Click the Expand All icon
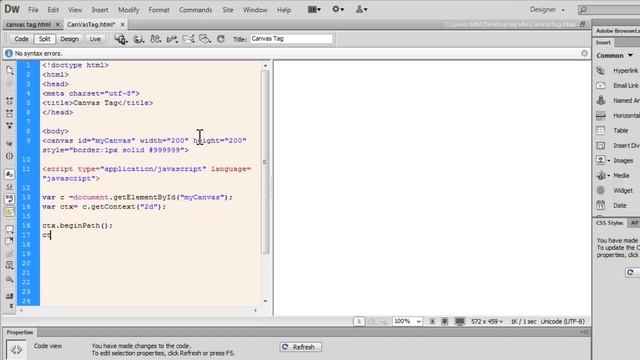640x360 pixels. pyautogui.click(x=9, y=125)
